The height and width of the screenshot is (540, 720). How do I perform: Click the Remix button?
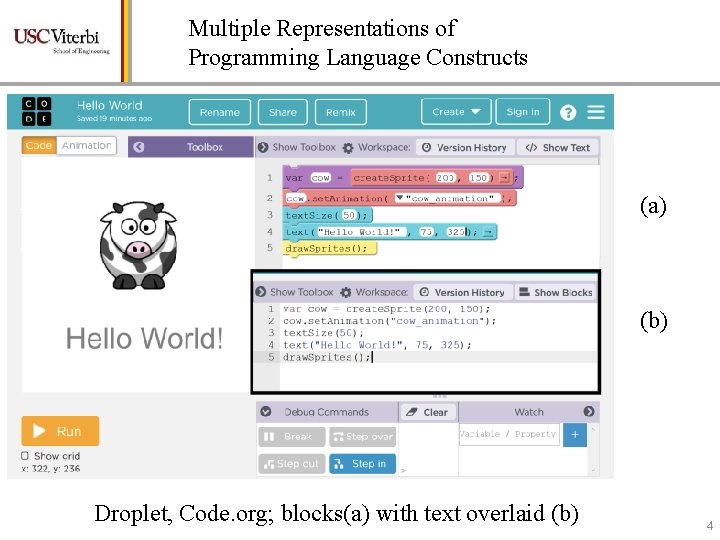341,112
